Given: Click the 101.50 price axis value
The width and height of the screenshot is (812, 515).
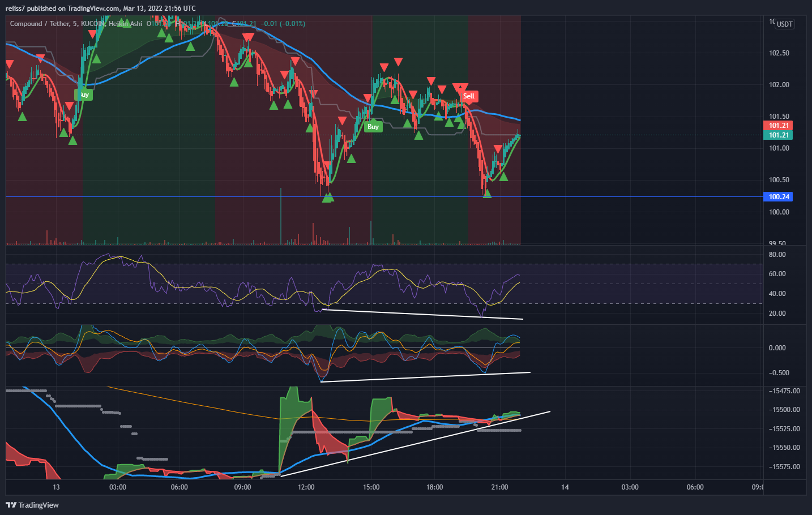Looking at the screenshot, I should (x=779, y=117).
